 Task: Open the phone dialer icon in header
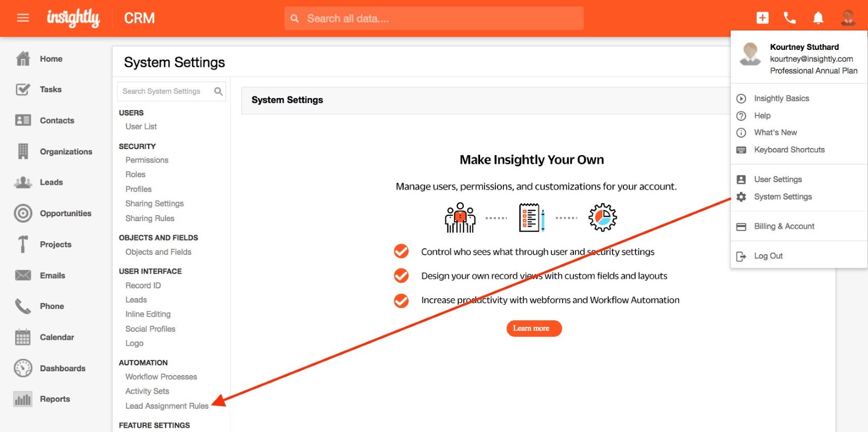[x=790, y=18]
